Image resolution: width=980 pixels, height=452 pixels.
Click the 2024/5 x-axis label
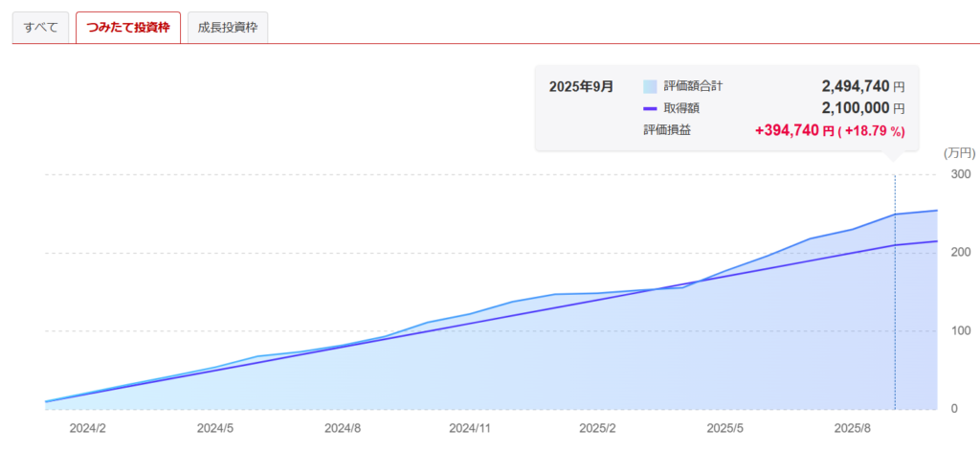click(x=214, y=428)
